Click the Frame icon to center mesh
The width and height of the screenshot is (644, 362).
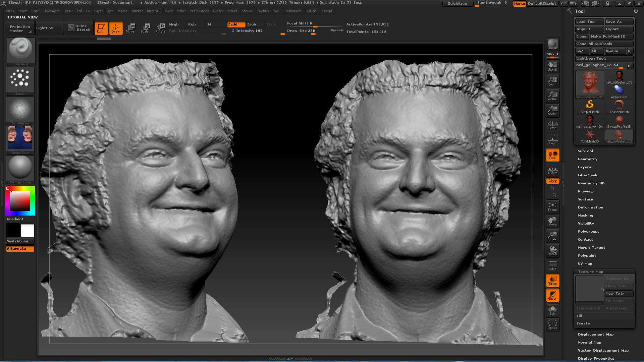point(552,206)
